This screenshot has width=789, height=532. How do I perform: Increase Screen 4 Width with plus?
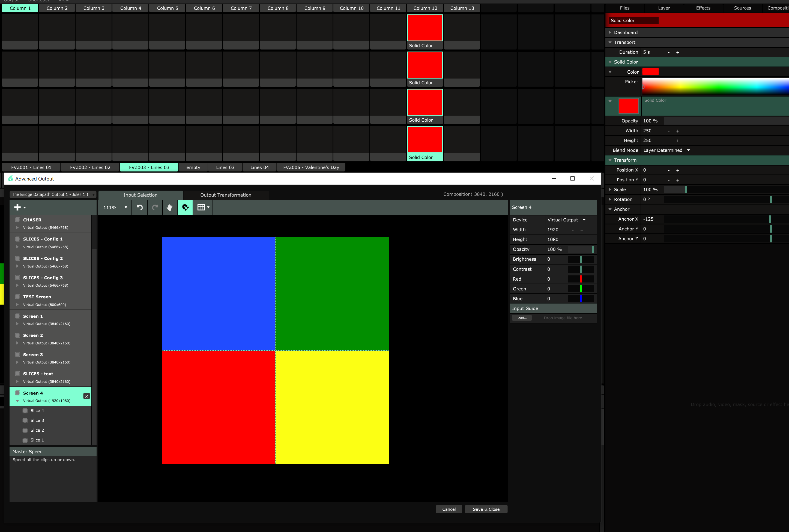[x=582, y=230]
